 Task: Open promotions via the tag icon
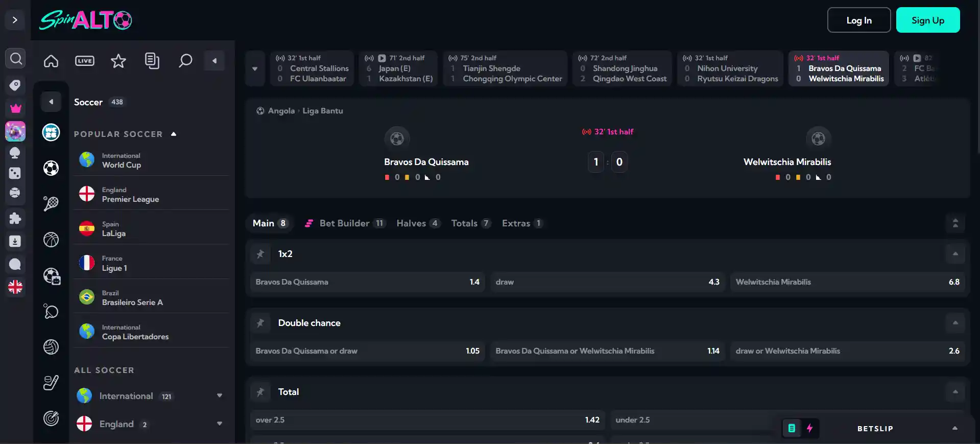click(15, 85)
